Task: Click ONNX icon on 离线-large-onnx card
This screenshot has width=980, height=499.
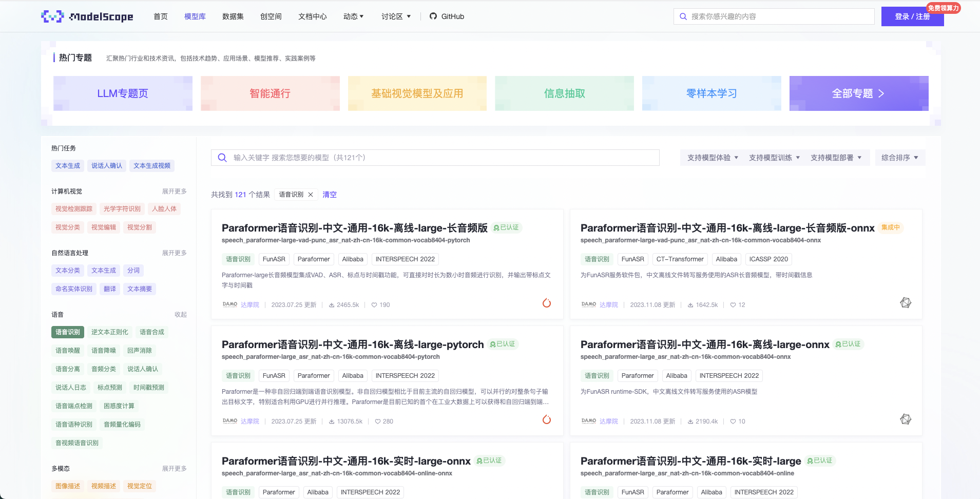Action: click(x=906, y=419)
